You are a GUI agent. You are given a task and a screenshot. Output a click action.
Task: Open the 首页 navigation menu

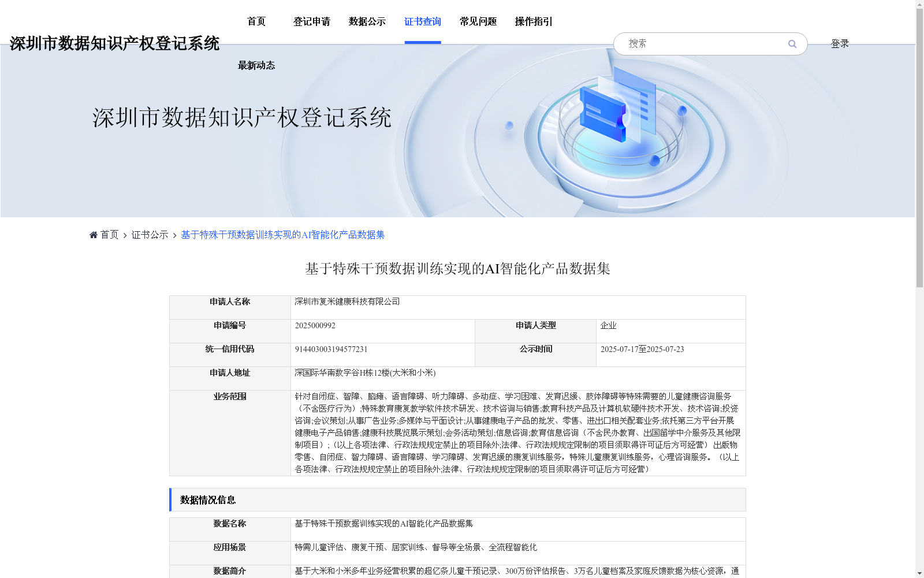coord(256,21)
